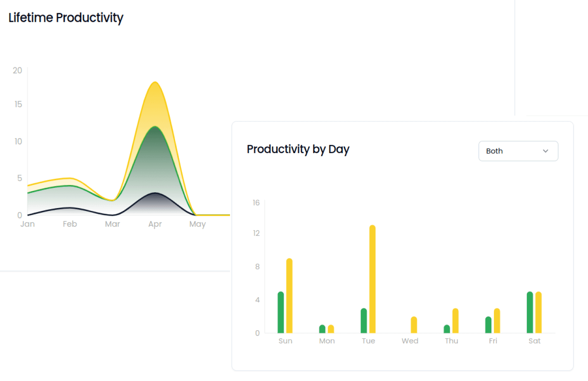Click the 16 value on the y-axis
588x381 pixels.
[x=256, y=202]
